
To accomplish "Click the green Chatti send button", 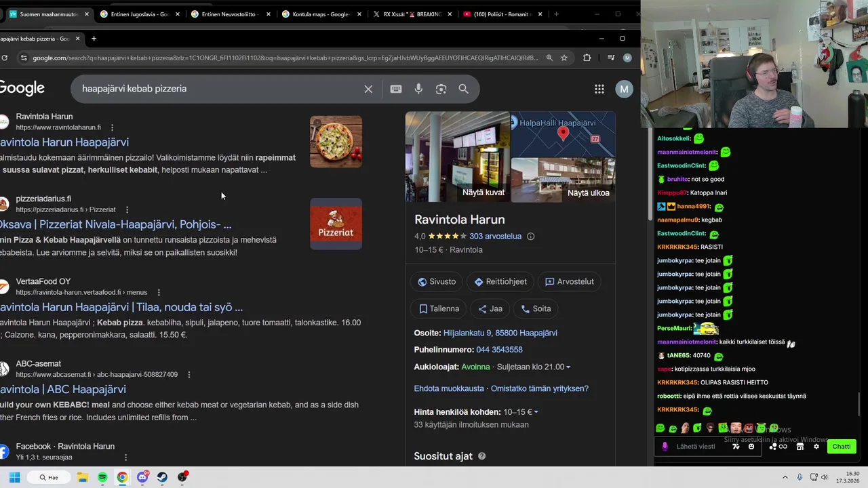I will [842, 447].
